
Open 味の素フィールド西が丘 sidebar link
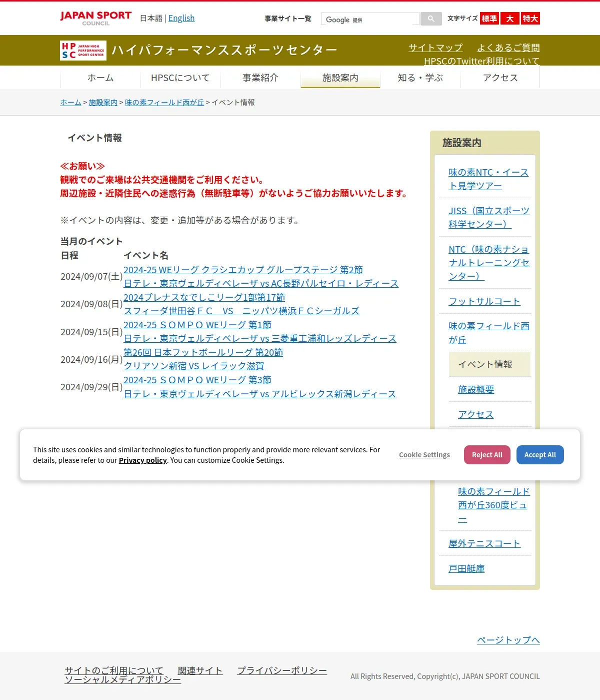pyautogui.click(x=489, y=333)
